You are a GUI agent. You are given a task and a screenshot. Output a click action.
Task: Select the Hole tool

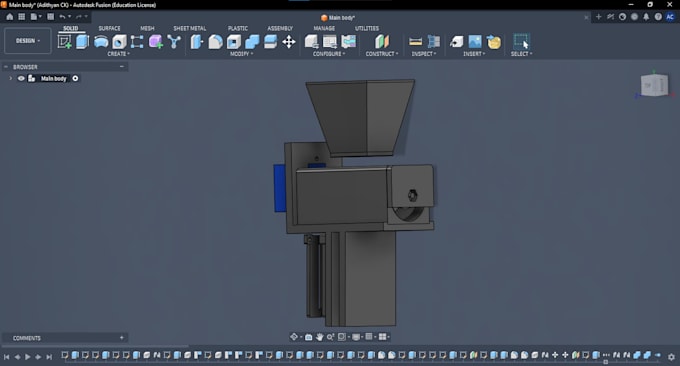point(119,42)
